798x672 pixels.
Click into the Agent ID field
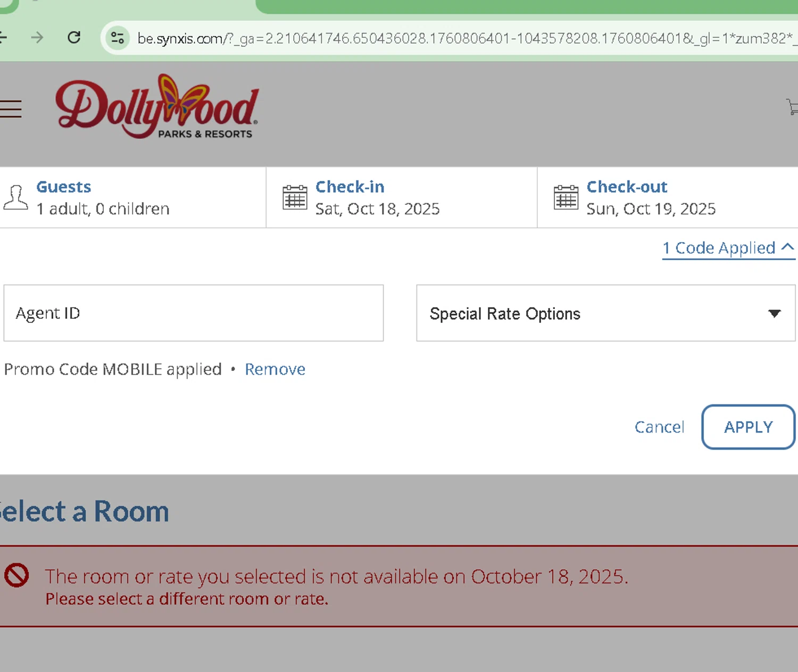194,313
